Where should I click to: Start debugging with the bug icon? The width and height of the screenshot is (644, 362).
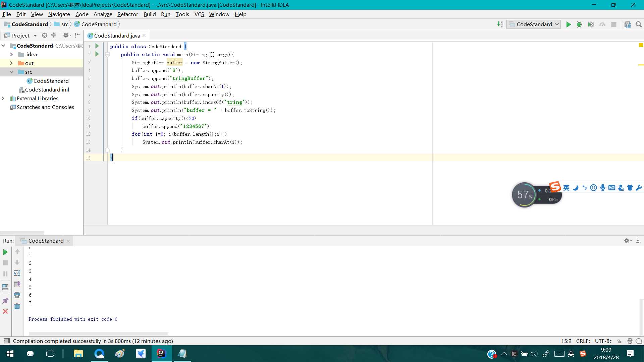tap(580, 24)
